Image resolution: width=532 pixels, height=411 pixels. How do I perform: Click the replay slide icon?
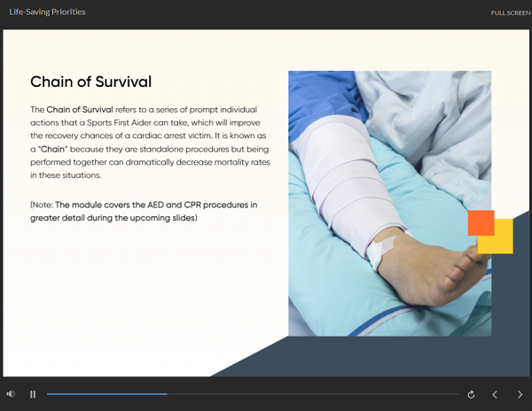[x=471, y=394]
